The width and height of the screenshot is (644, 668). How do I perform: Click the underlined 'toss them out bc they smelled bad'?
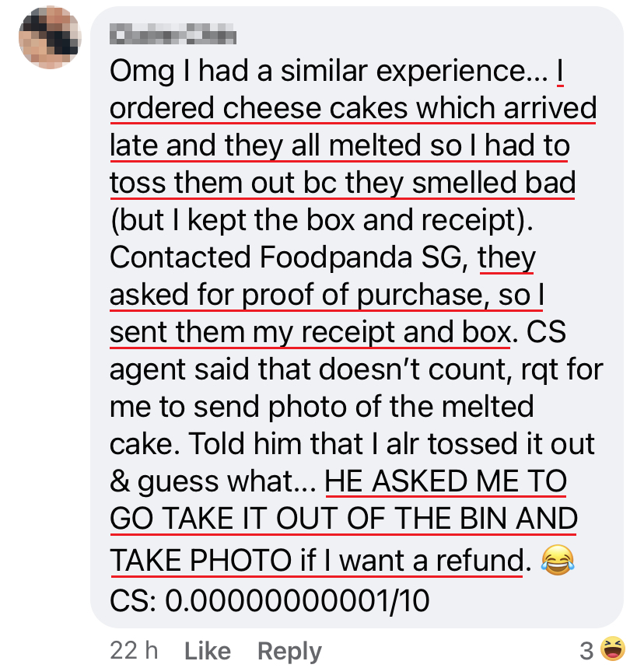point(342,184)
